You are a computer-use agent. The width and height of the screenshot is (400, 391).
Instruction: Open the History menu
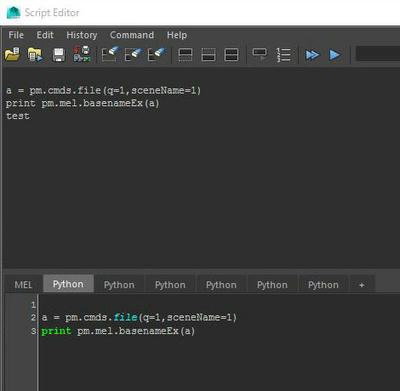(x=82, y=35)
